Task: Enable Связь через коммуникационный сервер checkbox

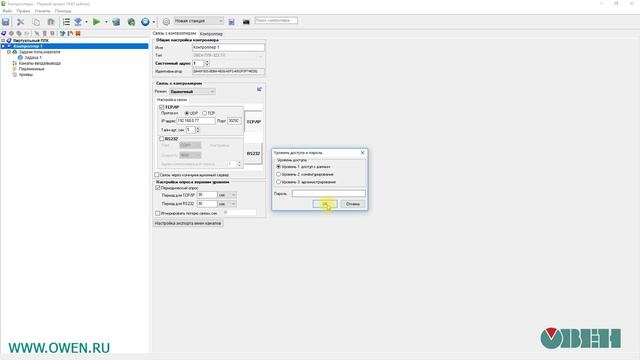Action: [x=157, y=175]
